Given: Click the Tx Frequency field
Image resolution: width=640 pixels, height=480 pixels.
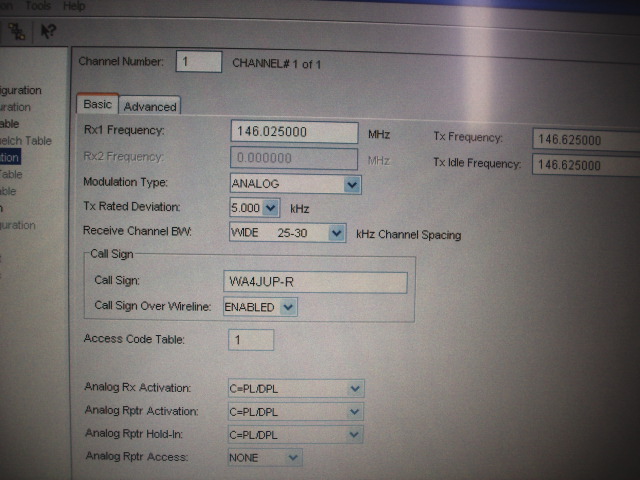Looking at the screenshot, I should [585, 139].
